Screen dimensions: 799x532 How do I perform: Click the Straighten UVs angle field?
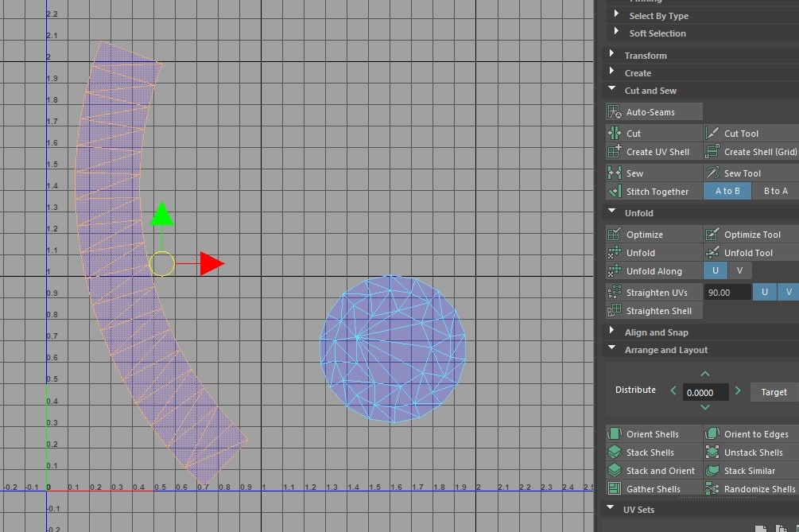point(727,293)
